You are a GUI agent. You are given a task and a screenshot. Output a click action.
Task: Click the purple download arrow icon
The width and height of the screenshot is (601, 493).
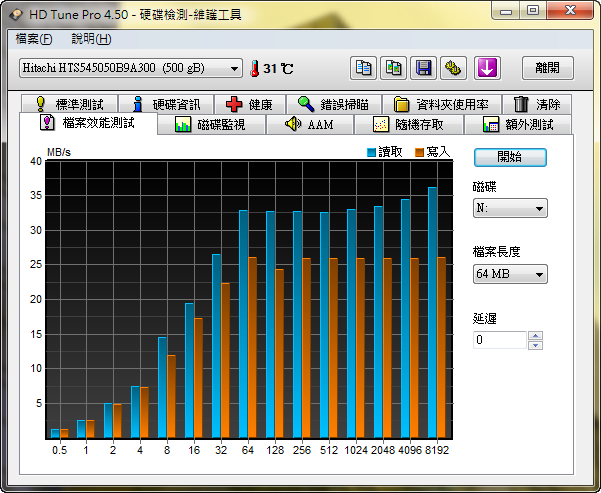pos(487,68)
